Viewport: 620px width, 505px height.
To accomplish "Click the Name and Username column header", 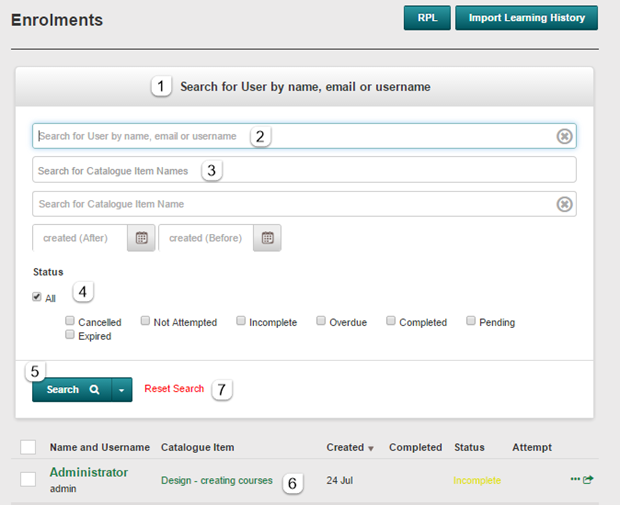I will 100,447.
